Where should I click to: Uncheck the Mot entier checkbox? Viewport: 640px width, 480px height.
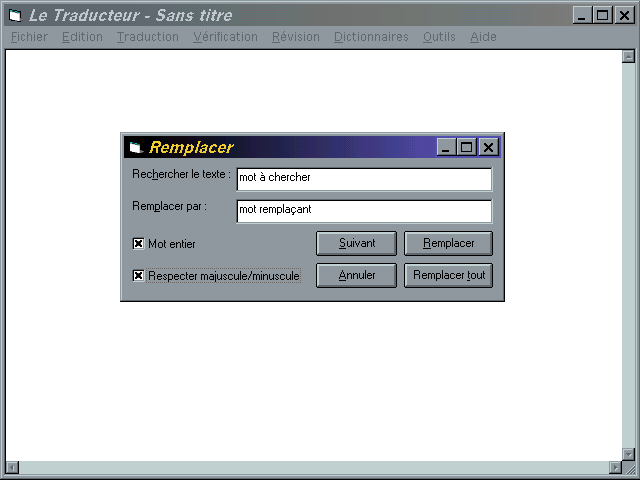click(138, 244)
